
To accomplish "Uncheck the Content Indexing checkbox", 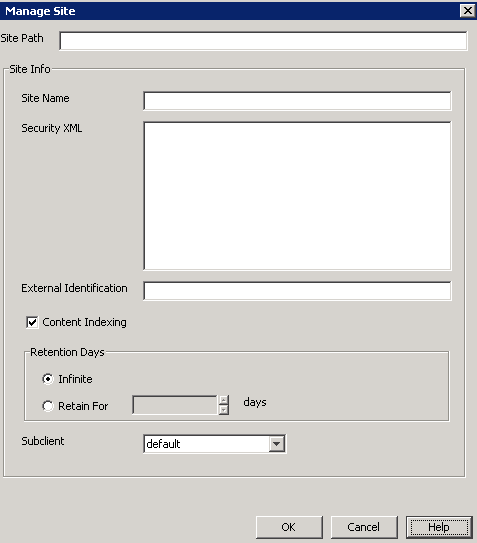I will (x=32, y=322).
